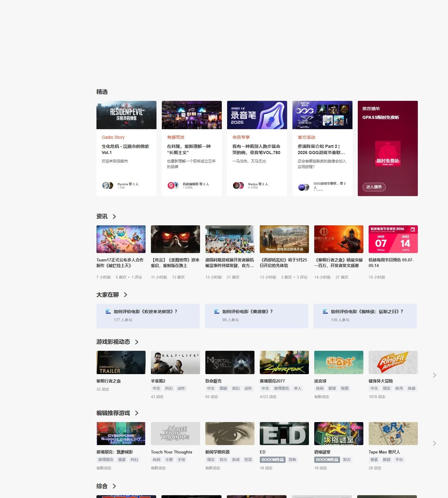Open the Gadio Story category link
This screenshot has width=448, height=498.
[113, 137]
